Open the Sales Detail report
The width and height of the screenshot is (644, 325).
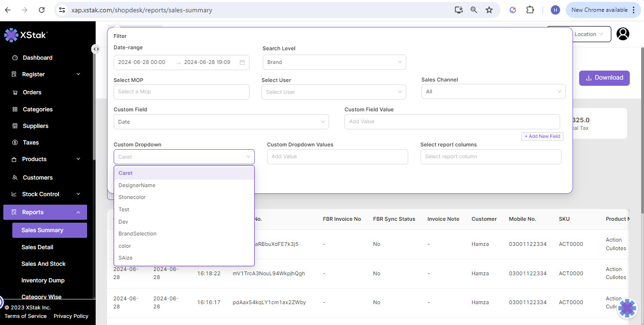pos(37,247)
